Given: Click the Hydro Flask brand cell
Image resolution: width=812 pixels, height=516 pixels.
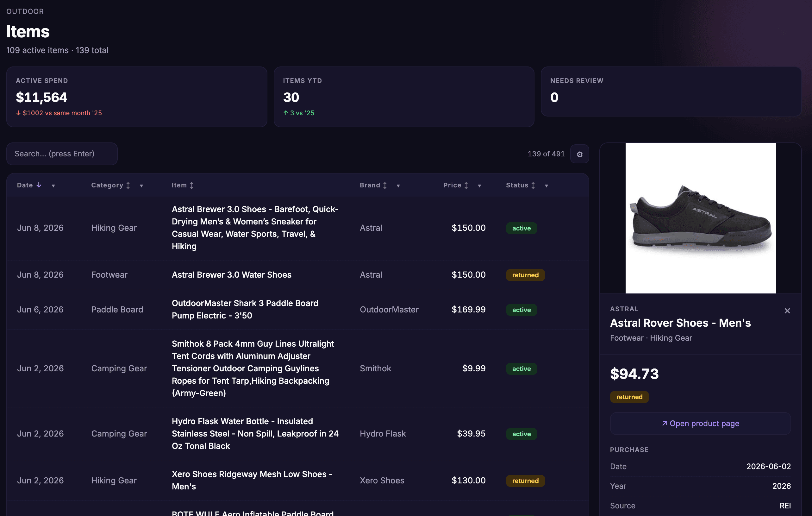Looking at the screenshot, I should pyautogui.click(x=383, y=434).
